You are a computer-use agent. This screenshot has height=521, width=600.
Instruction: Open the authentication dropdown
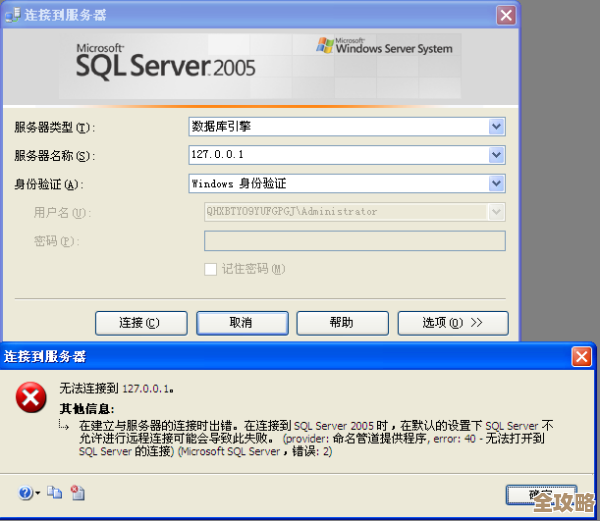[496, 184]
